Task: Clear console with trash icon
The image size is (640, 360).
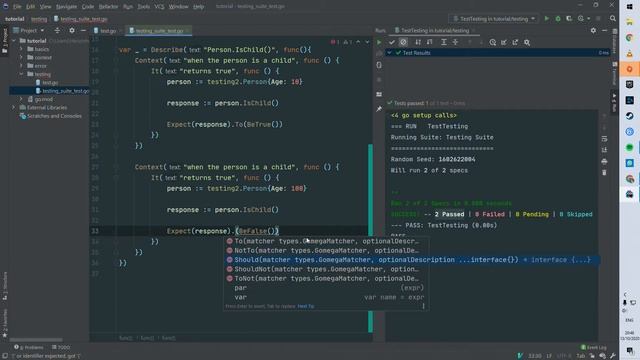Action: pyautogui.click(x=604, y=173)
